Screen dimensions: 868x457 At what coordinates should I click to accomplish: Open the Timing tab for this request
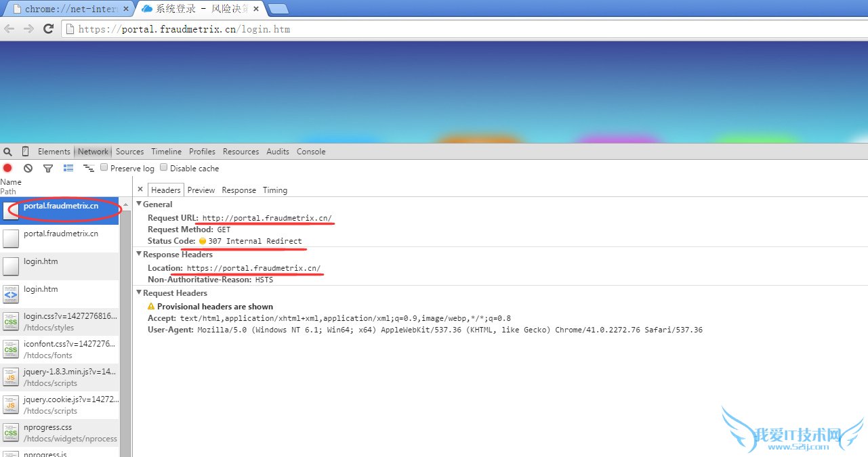[274, 190]
